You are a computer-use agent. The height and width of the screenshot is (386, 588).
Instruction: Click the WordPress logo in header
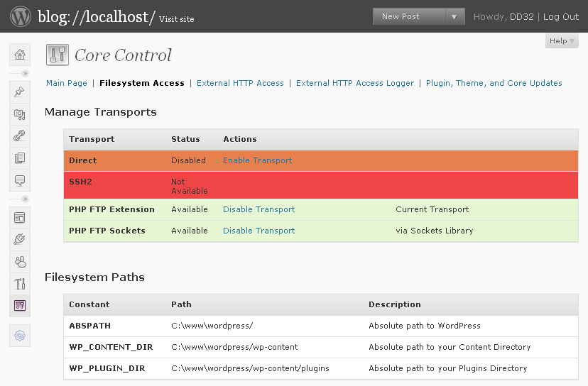(x=21, y=16)
